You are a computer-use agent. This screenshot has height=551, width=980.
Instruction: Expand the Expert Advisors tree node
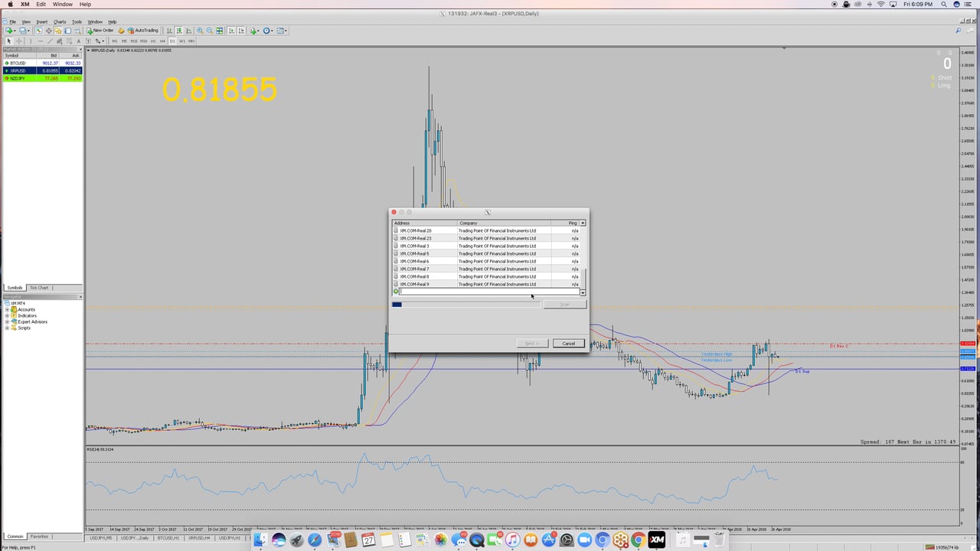(x=7, y=321)
